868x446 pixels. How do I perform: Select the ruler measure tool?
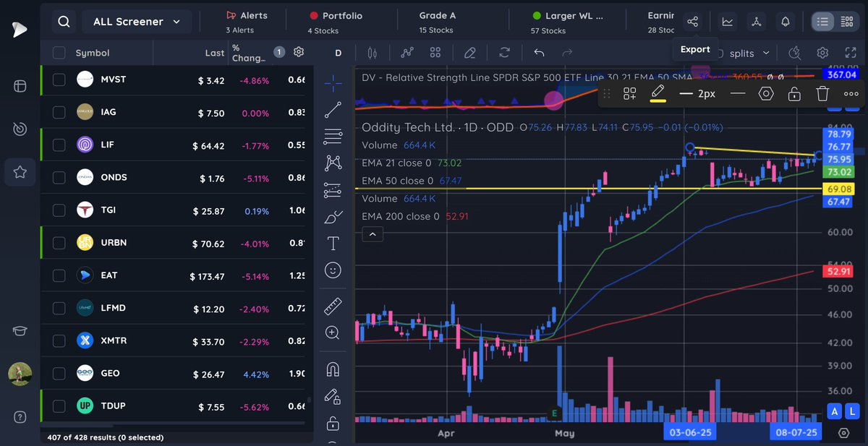[x=333, y=306]
